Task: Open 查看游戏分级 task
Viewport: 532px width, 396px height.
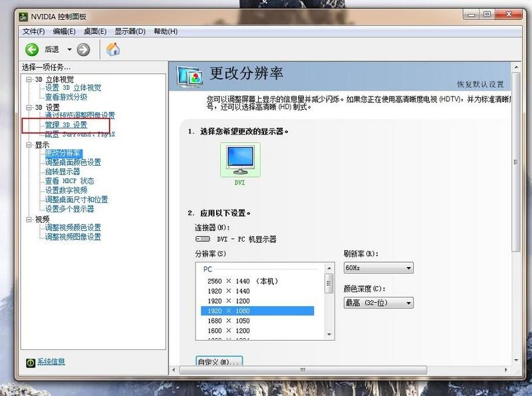Action: click(x=66, y=97)
